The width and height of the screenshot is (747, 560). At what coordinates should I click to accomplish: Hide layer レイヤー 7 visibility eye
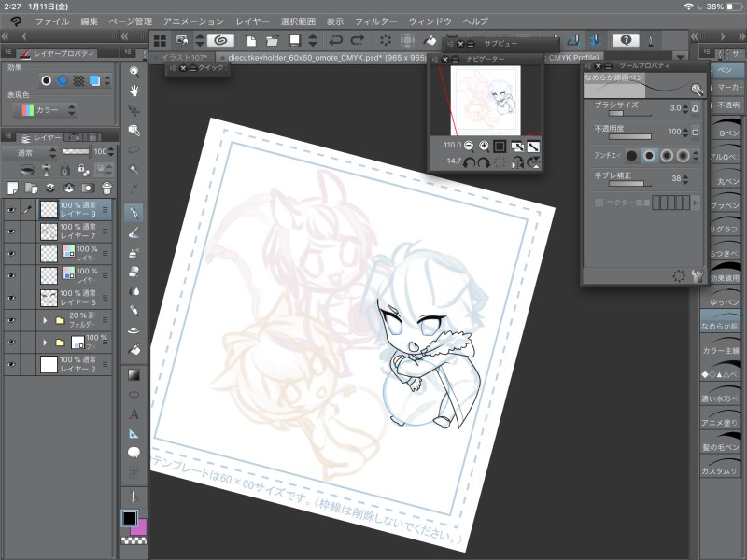(x=11, y=231)
